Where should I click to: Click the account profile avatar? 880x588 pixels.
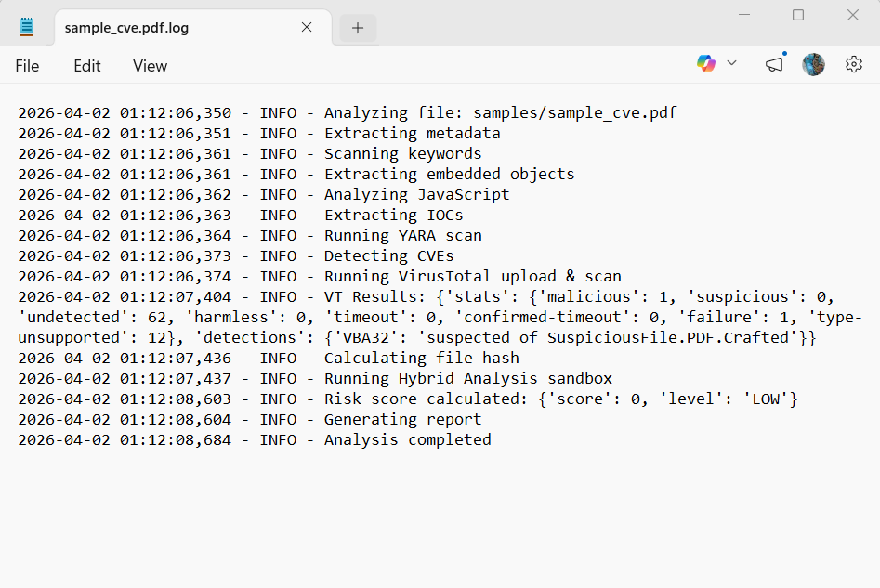(x=813, y=64)
